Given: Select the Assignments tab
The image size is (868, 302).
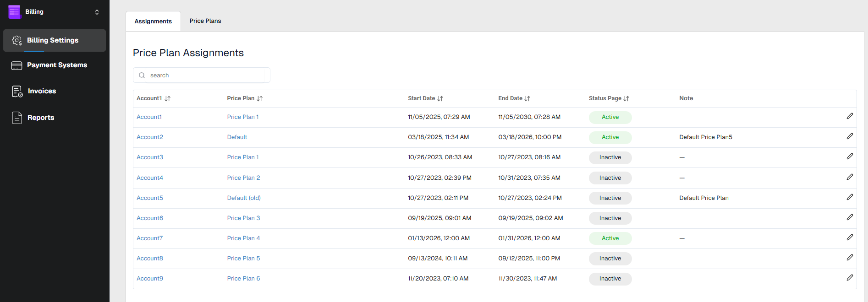Looking at the screenshot, I should tap(153, 22).
